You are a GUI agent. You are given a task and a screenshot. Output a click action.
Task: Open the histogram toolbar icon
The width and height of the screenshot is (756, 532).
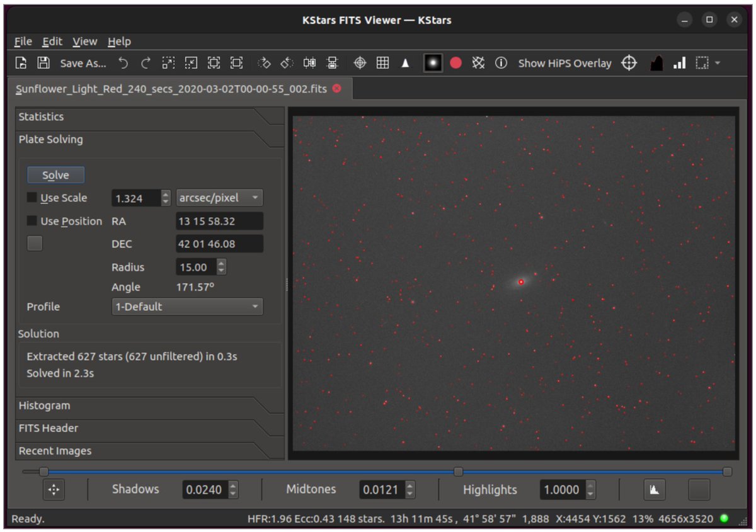656,63
